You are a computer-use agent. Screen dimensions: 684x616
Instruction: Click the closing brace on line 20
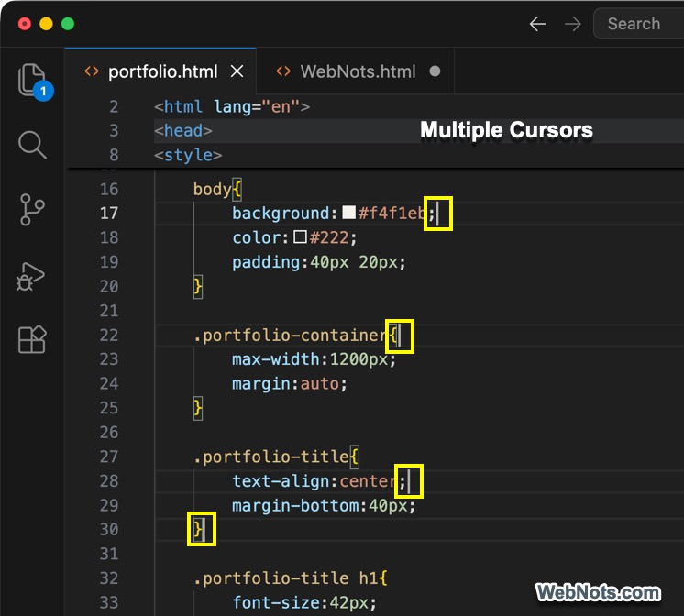(198, 287)
